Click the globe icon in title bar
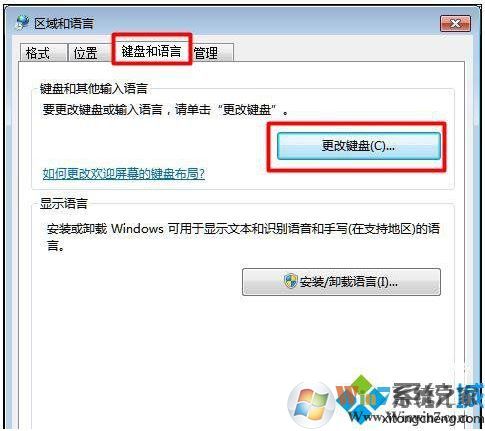 coord(23,23)
